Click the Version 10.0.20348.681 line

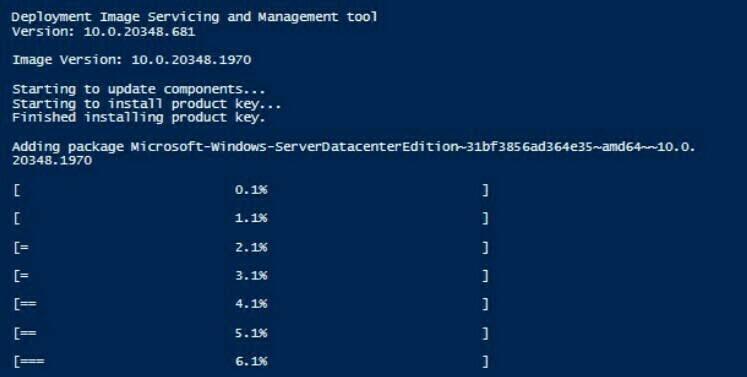[103, 32]
